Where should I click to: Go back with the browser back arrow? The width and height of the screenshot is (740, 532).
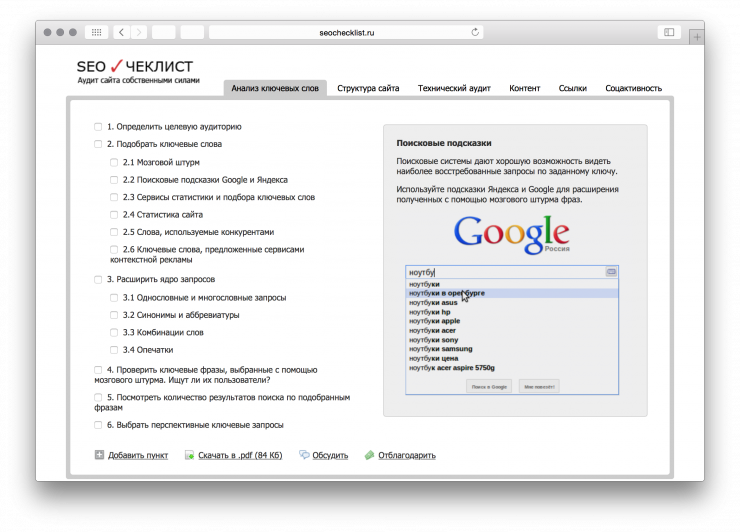point(121,32)
